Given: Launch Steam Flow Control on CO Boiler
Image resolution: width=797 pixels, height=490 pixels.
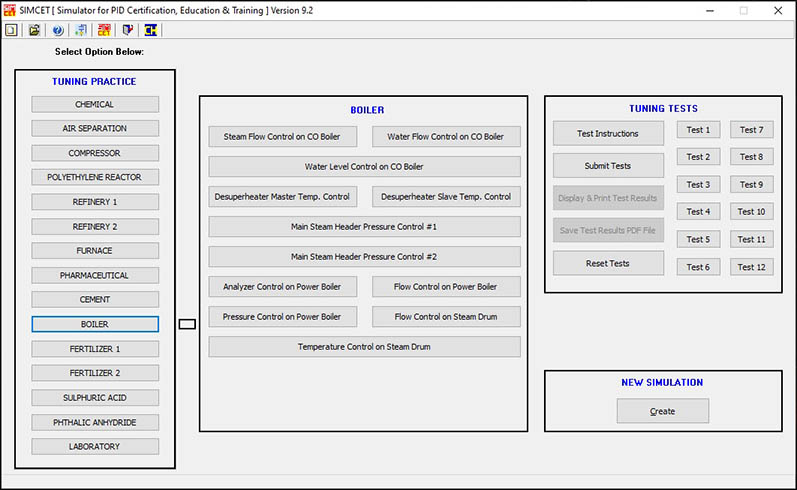Looking at the screenshot, I should tap(283, 137).
